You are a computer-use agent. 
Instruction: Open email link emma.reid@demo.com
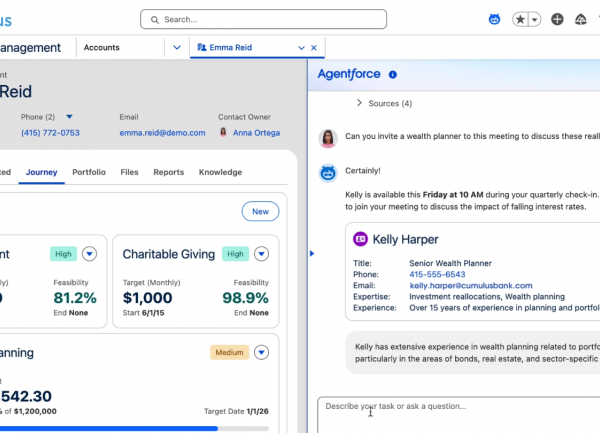tap(162, 133)
